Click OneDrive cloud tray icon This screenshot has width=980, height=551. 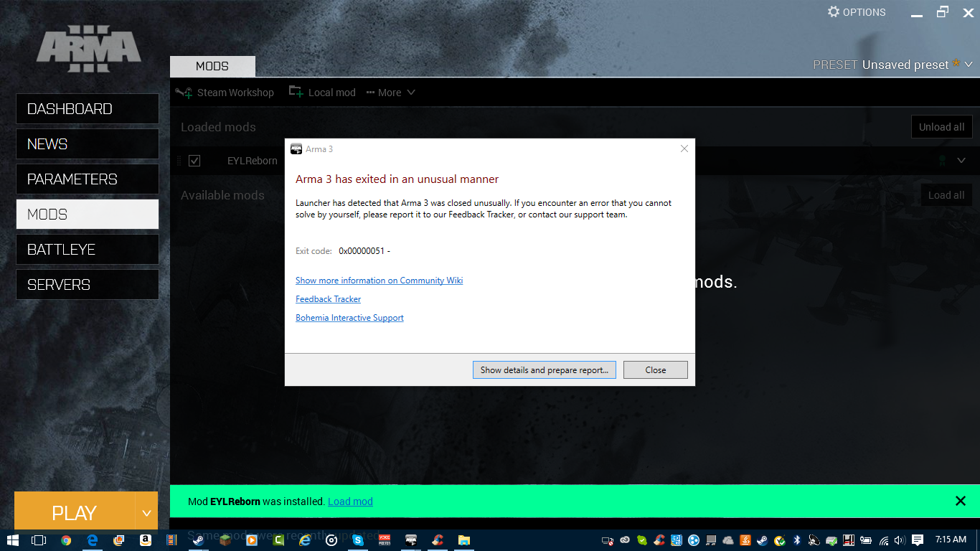point(727,540)
